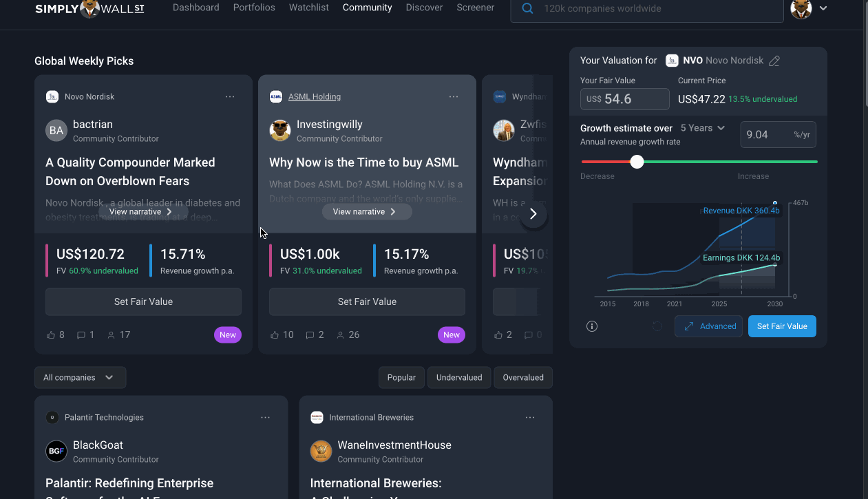Click the search magnifier icon

pyautogui.click(x=528, y=9)
